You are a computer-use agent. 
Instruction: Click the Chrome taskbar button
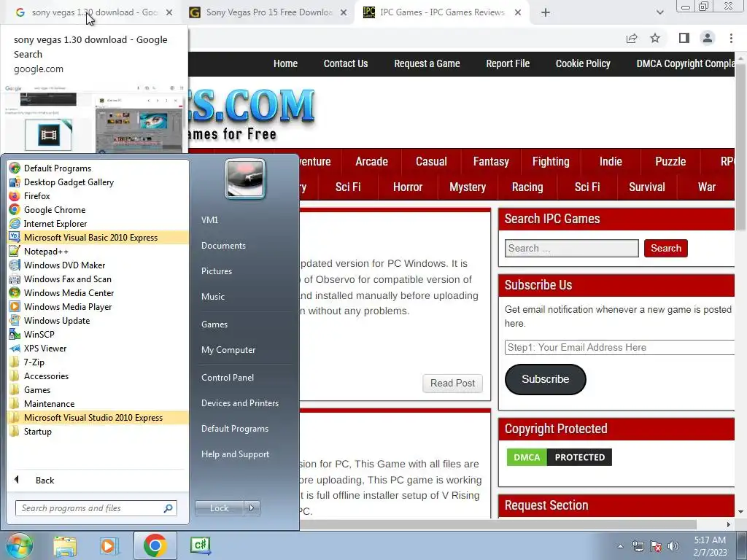pyautogui.click(x=155, y=545)
